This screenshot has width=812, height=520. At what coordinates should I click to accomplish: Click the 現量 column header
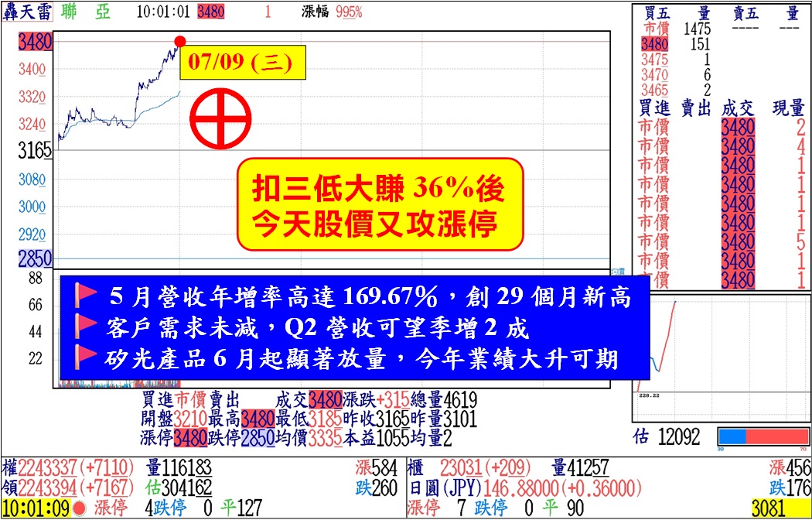pos(788,108)
